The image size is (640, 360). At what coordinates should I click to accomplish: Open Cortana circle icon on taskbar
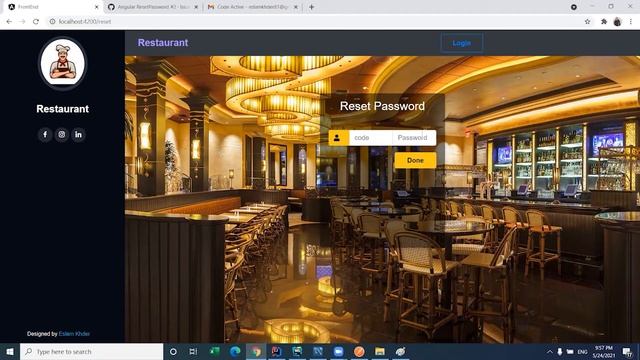(x=173, y=351)
